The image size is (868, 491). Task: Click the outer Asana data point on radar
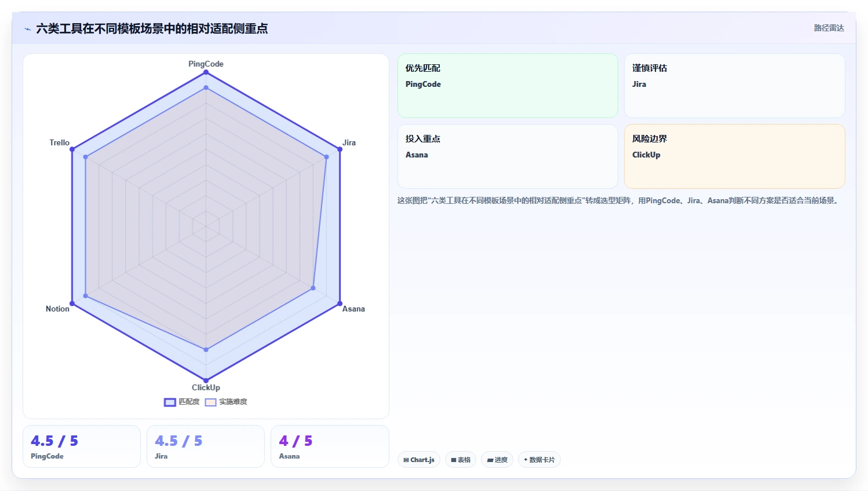340,303
